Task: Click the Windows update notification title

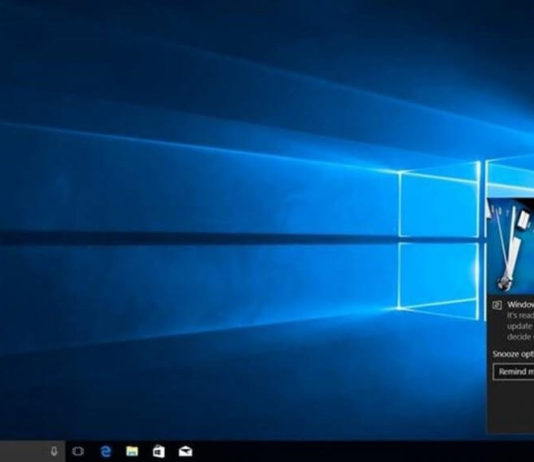Action: point(520,304)
